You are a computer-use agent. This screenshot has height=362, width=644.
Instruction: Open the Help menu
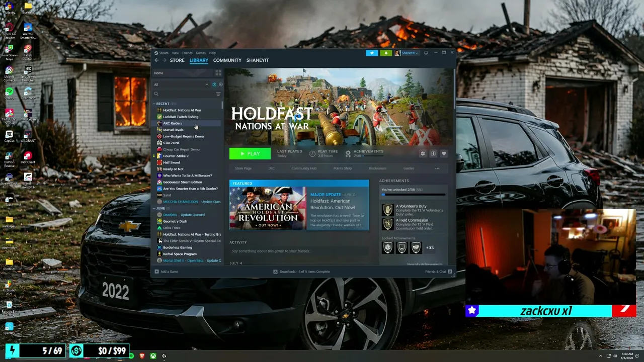point(212,53)
